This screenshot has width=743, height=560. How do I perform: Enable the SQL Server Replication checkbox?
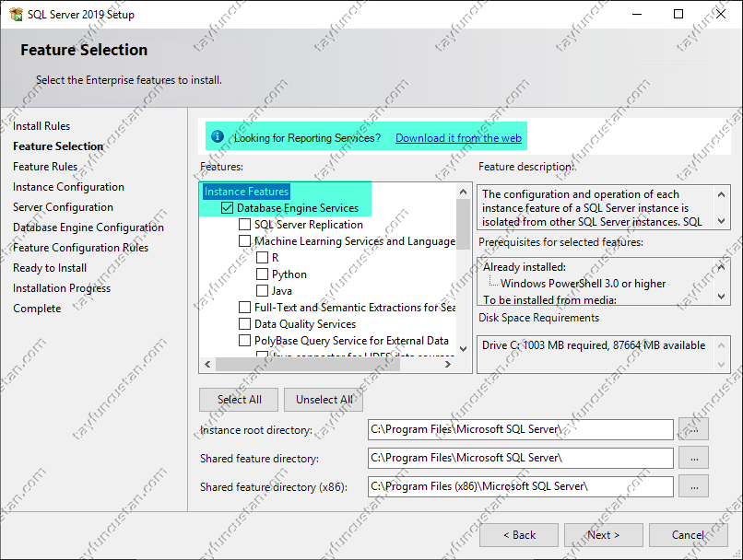(244, 225)
